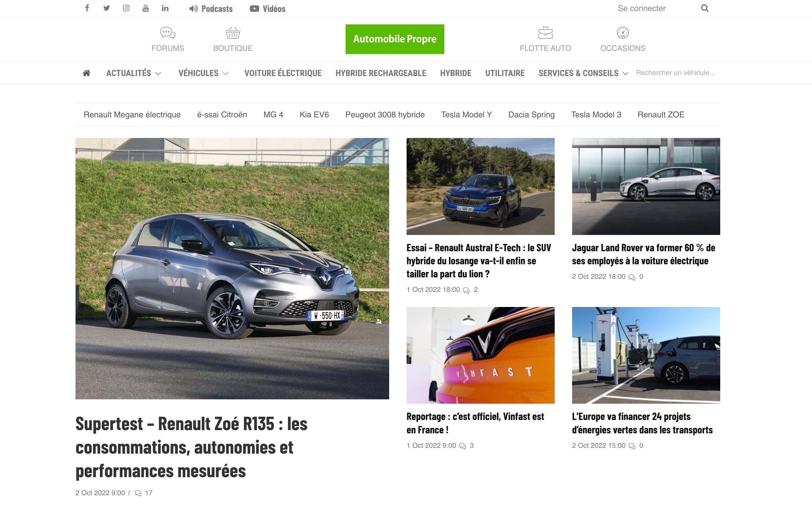Open Forums via speech bubble icon

point(167,33)
